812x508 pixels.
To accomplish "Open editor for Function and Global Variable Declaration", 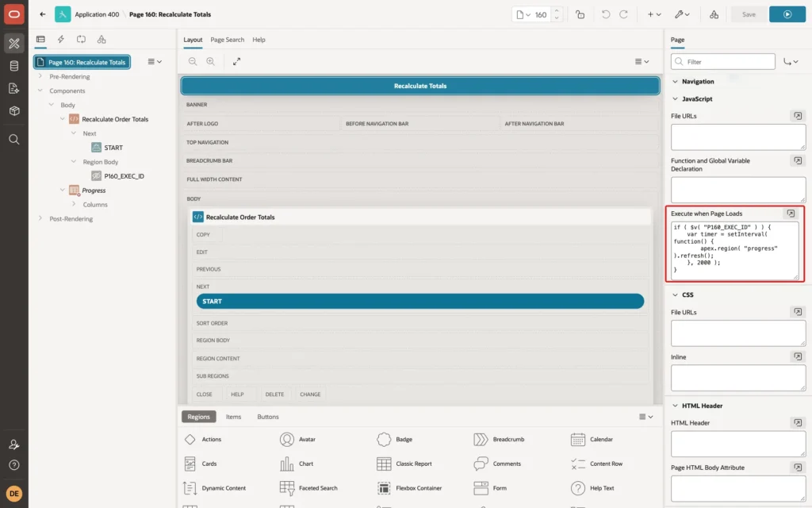I will (798, 160).
